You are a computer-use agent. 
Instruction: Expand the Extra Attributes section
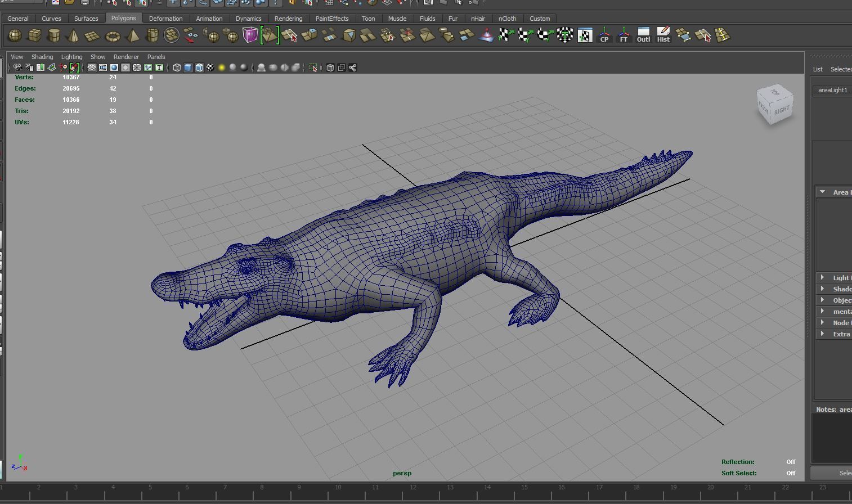click(x=823, y=334)
